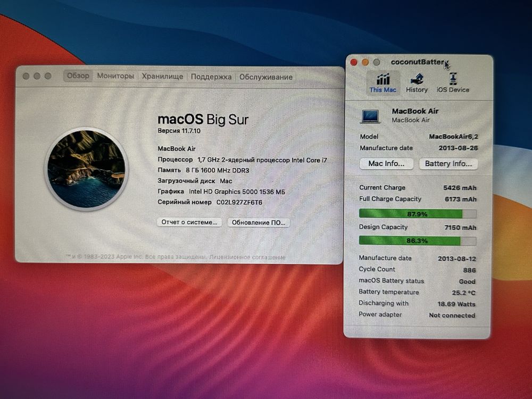Click the Battery temperature value 25.2 °C
Image resolution: width=532 pixels, height=399 pixels.
(x=463, y=293)
